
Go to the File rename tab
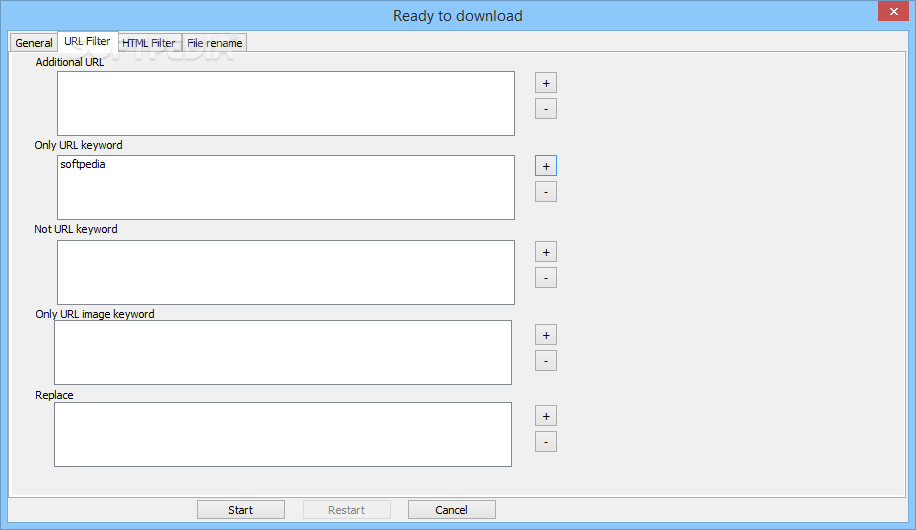214,43
